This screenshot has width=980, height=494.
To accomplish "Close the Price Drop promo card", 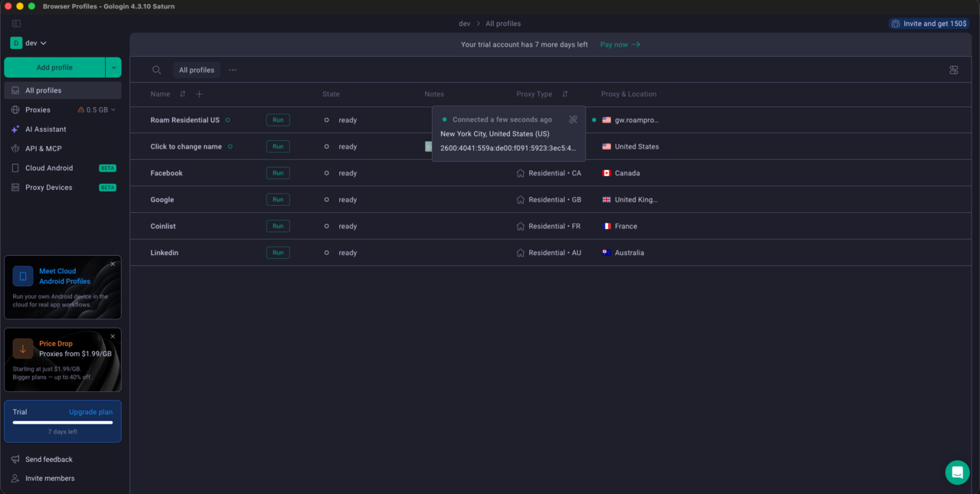I will pos(113,336).
